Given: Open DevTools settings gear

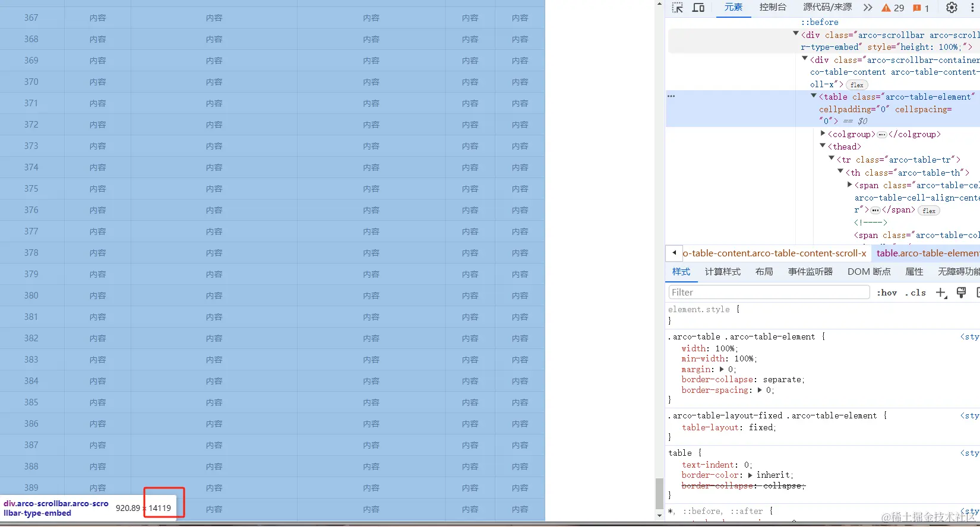Looking at the screenshot, I should point(951,8).
